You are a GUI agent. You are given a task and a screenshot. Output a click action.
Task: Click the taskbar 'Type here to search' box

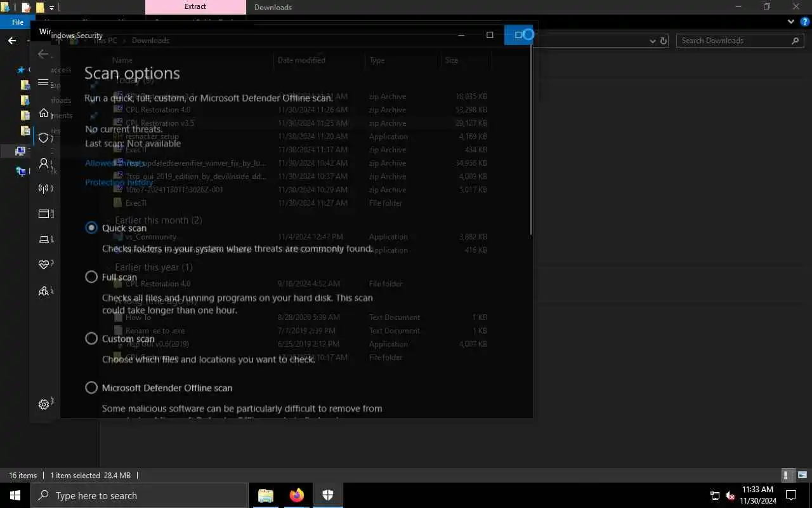pyautogui.click(x=140, y=495)
